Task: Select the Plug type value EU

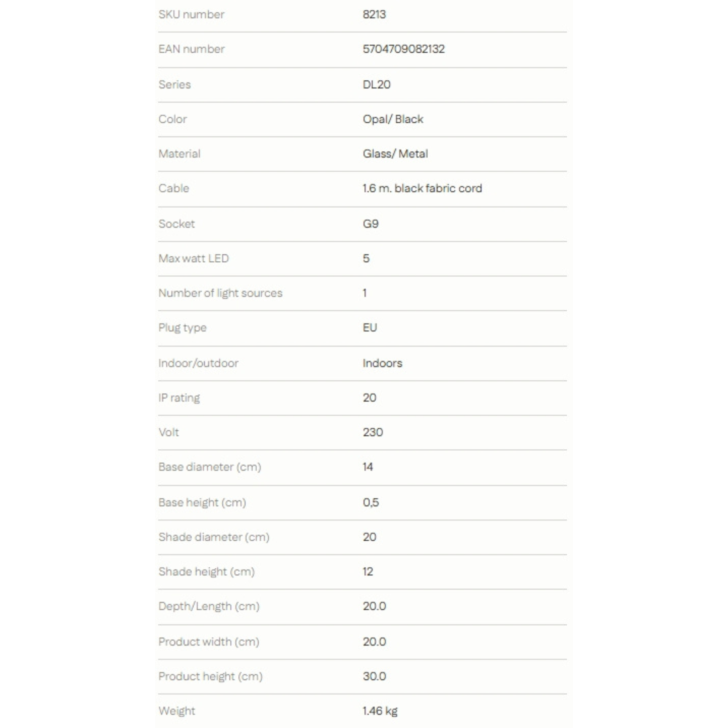Action: tap(370, 327)
